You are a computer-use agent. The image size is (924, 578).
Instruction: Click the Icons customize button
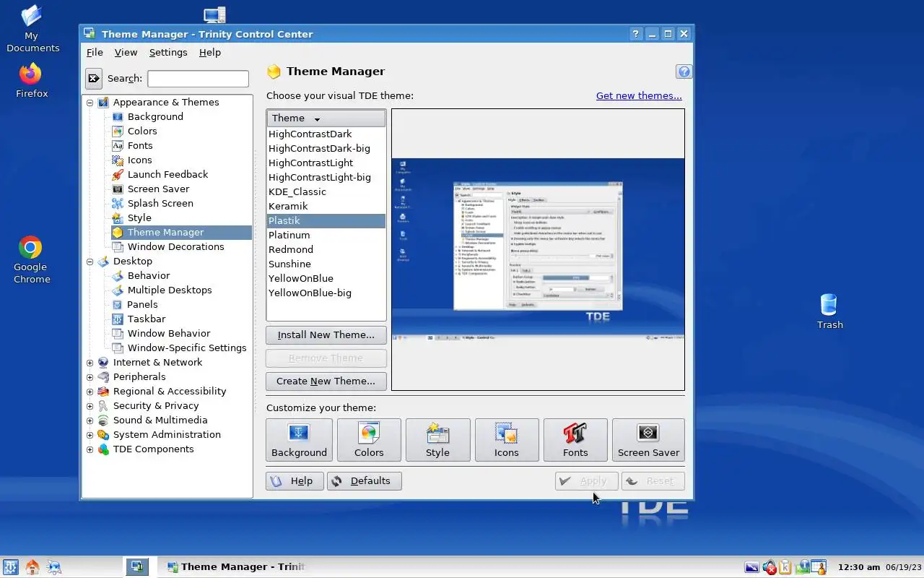point(507,440)
